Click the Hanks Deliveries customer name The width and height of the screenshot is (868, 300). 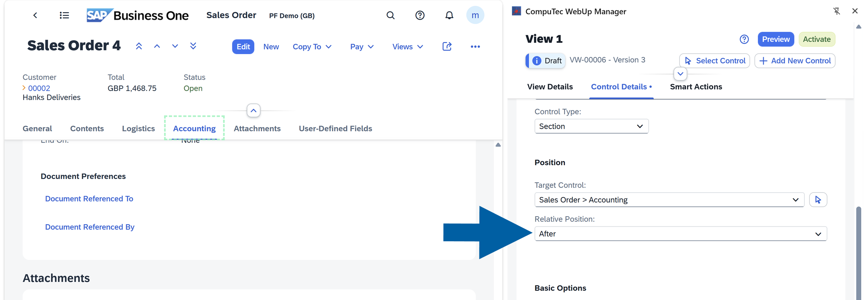point(52,98)
